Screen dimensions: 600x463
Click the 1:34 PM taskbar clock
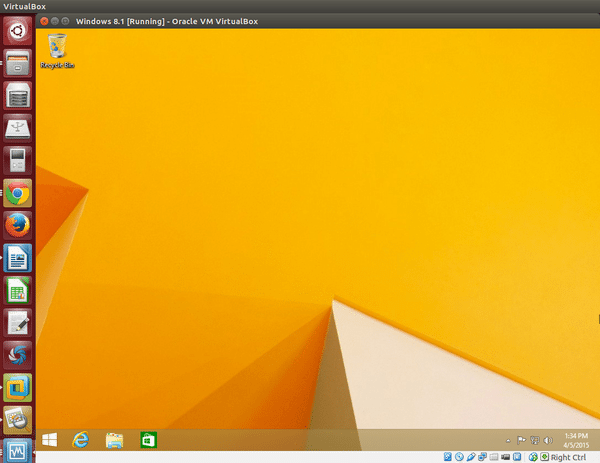pos(576,436)
